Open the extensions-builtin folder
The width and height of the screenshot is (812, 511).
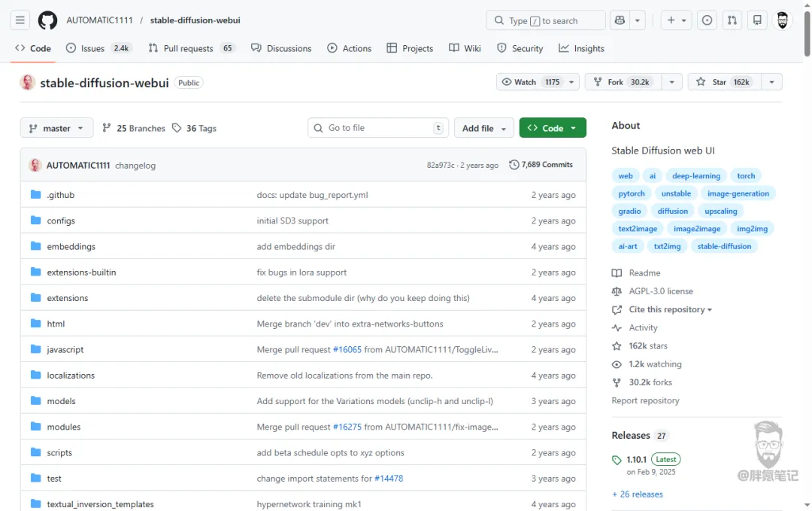(x=81, y=272)
